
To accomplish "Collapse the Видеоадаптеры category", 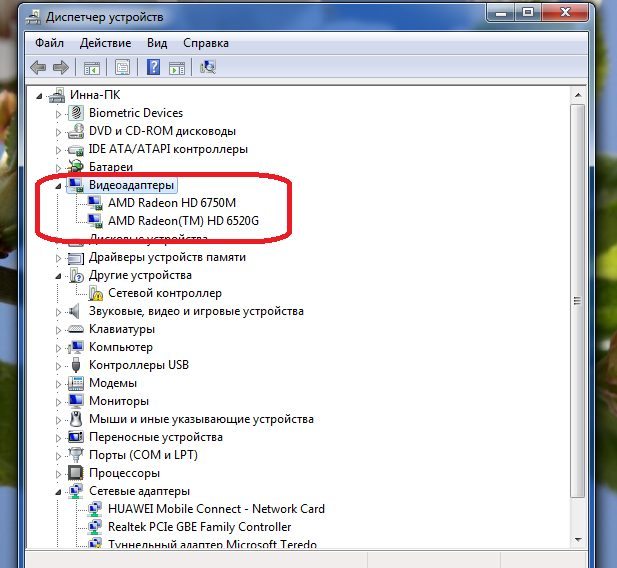I will (58, 185).
